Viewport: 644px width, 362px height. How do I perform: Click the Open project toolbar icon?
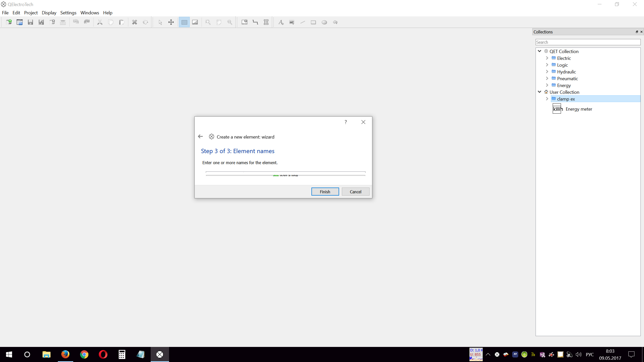[20, 22]
